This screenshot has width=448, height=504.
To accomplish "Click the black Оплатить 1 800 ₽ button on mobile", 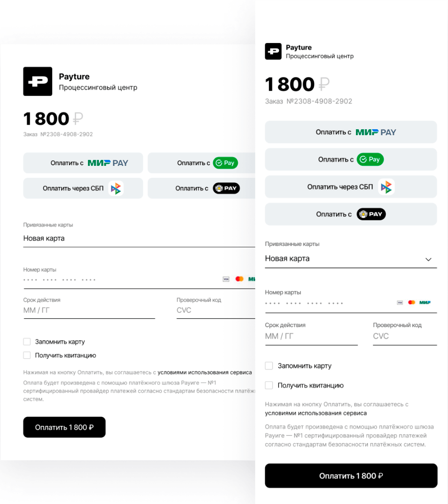I will pyautogui.click(x=351, y=476).
